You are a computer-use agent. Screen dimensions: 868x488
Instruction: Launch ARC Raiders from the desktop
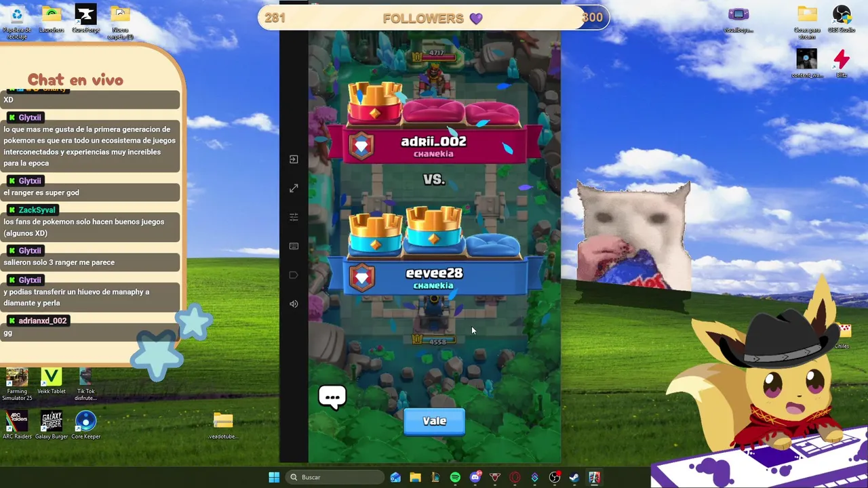pos(17,426)
